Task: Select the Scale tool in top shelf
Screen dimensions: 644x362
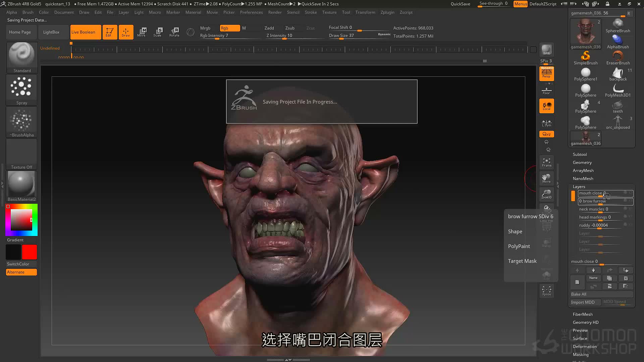Action: 158,32
